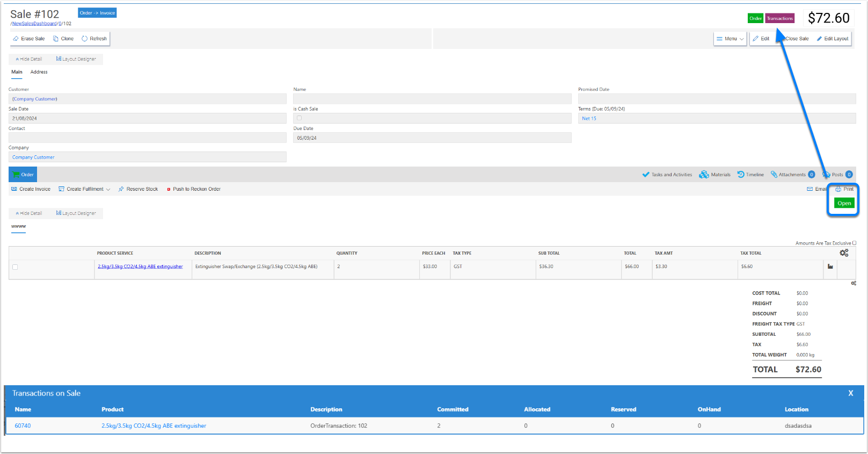Toggle the is Cash Sale checkbox
Screen dimensions: 868x454
point(299,118)
